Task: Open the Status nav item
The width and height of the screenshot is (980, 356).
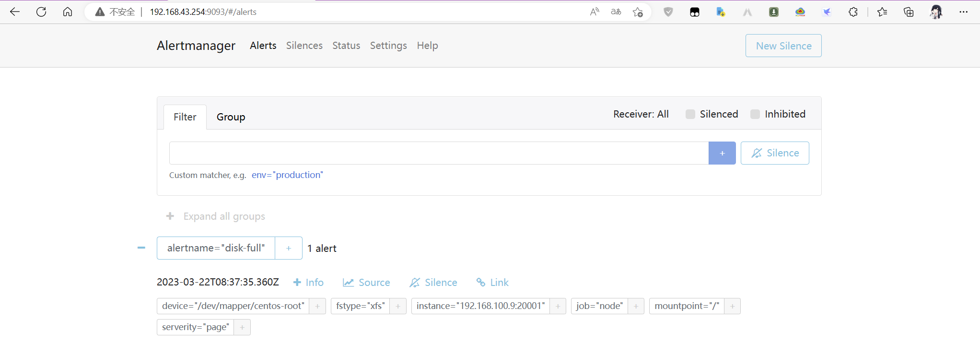Action: point(346,46)
